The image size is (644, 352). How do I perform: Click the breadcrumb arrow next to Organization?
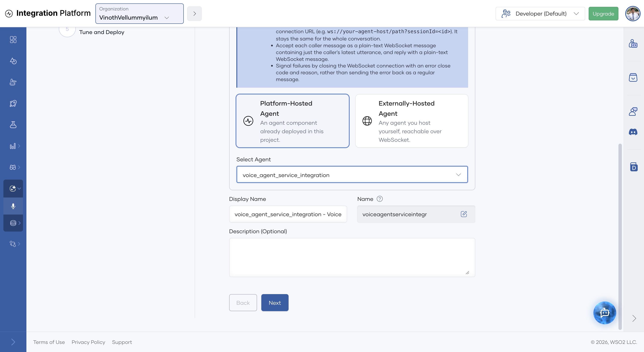(194, 14)
